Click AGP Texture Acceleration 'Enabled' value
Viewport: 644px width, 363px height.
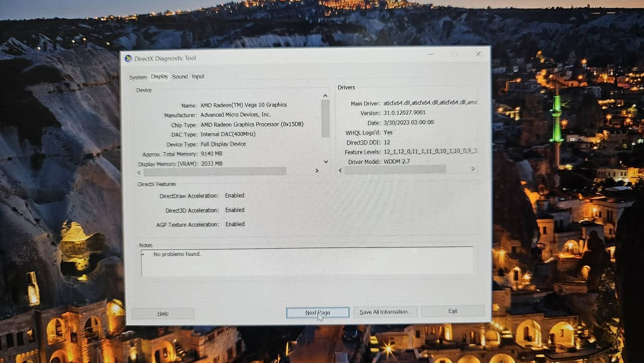[235, 224]
